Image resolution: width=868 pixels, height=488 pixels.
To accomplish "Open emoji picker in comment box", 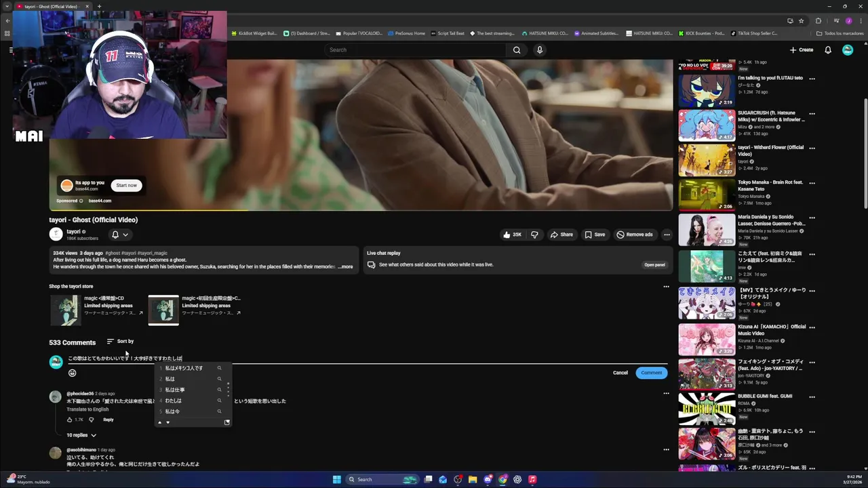I will pyautogui.click(x=72, y=373).
